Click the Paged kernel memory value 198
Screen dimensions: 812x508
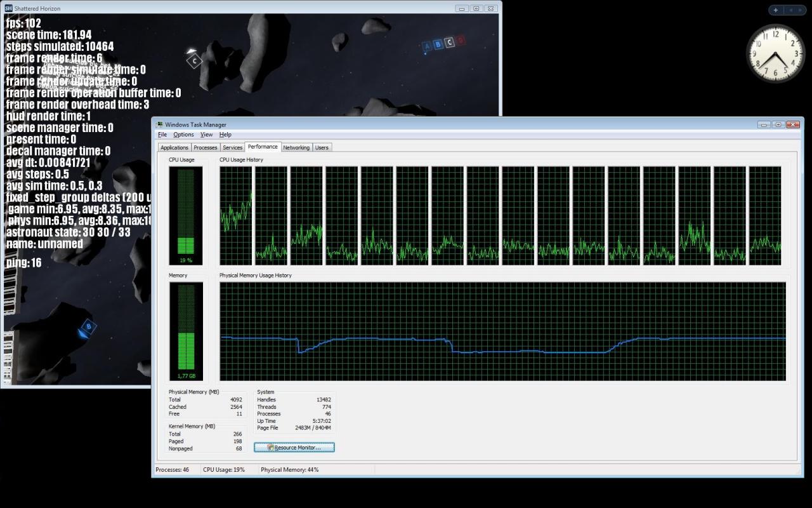237,441
